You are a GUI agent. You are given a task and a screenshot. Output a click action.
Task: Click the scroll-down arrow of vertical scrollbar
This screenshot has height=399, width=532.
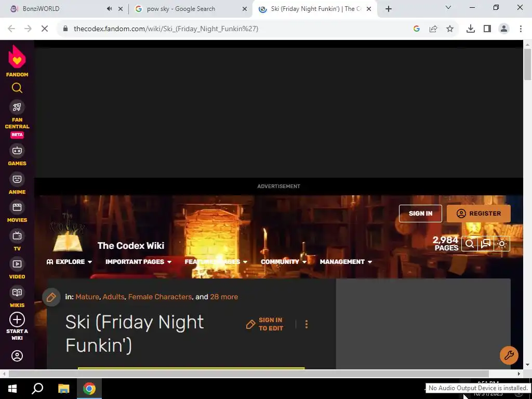527,365
